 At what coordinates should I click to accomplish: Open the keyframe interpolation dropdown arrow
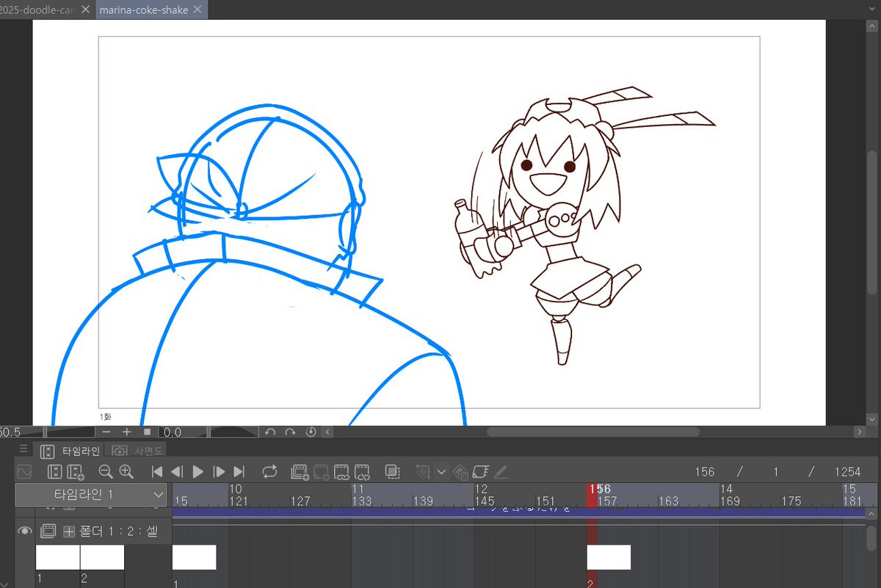(x=441, y=472)
